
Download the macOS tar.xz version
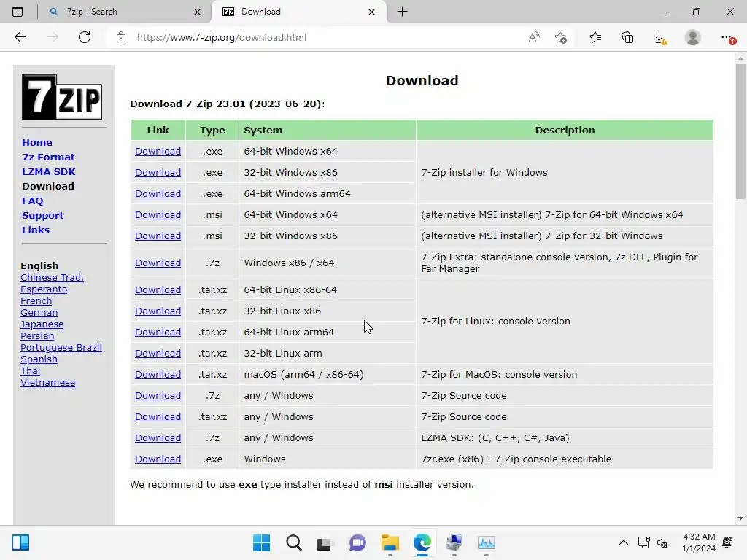(158, 375)
